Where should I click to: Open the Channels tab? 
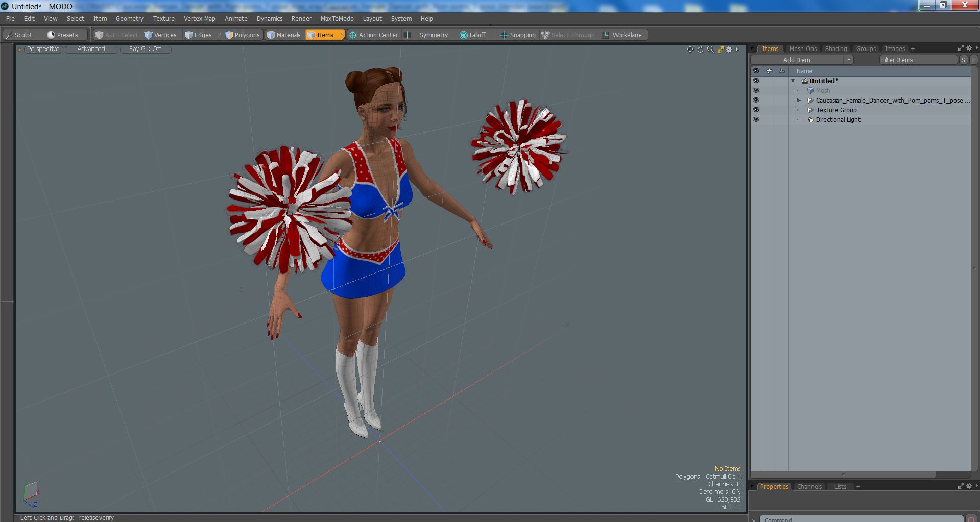(809, 487)
